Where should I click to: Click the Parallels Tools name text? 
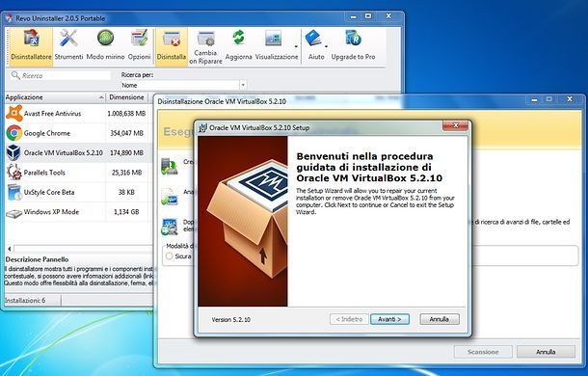point(44,173)
